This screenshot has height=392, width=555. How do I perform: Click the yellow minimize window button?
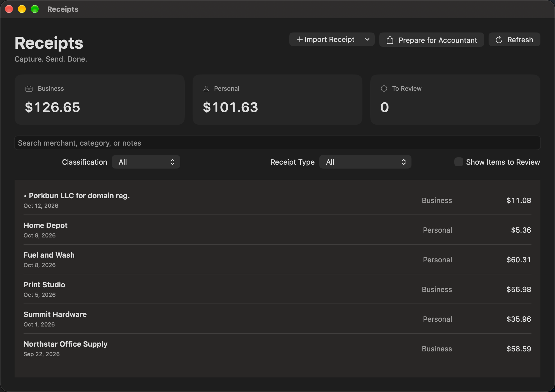(x=22, y=9)
